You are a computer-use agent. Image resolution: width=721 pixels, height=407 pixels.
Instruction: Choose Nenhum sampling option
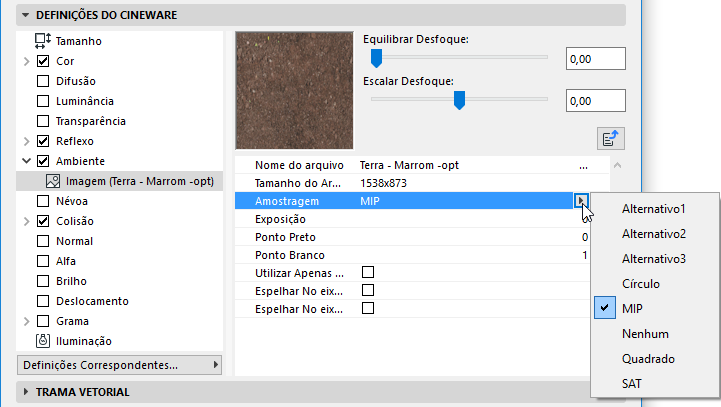[x=655, y=334]
